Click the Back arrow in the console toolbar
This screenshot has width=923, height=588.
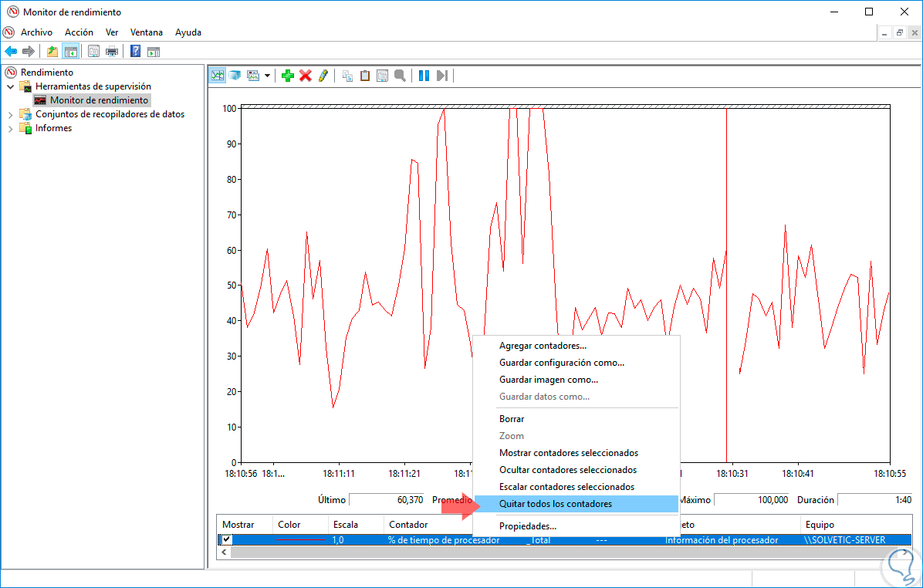coord(11,52)
